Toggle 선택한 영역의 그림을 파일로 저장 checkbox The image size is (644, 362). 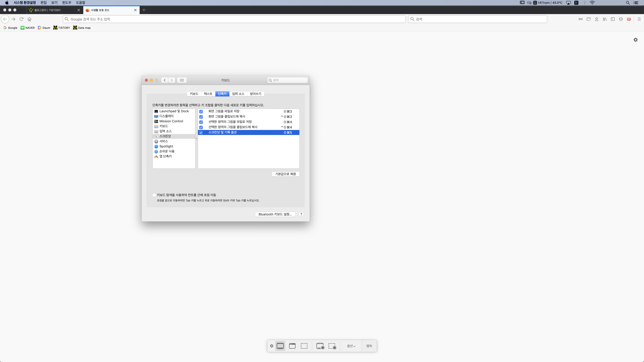(201, 122)
